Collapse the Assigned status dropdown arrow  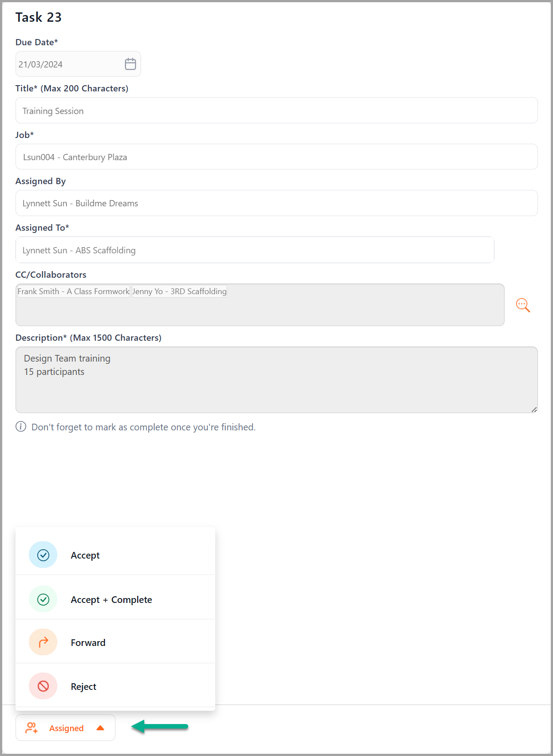100,728
